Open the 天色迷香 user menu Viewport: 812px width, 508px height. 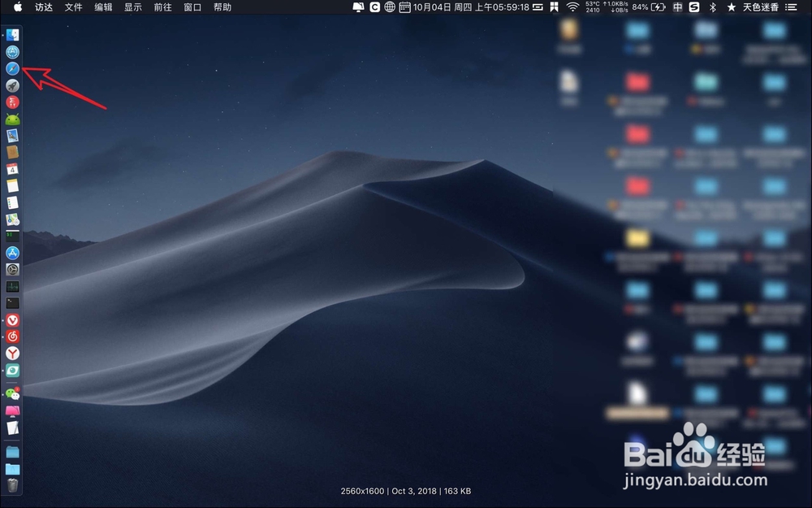(761, 7)
